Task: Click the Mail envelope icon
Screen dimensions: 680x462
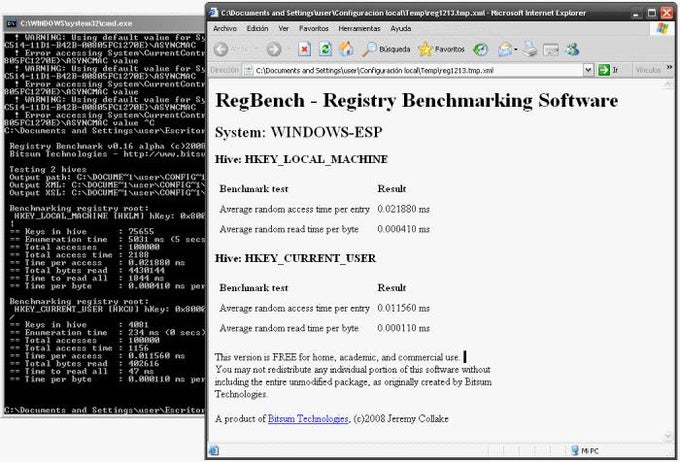Action: coord(504,49)
